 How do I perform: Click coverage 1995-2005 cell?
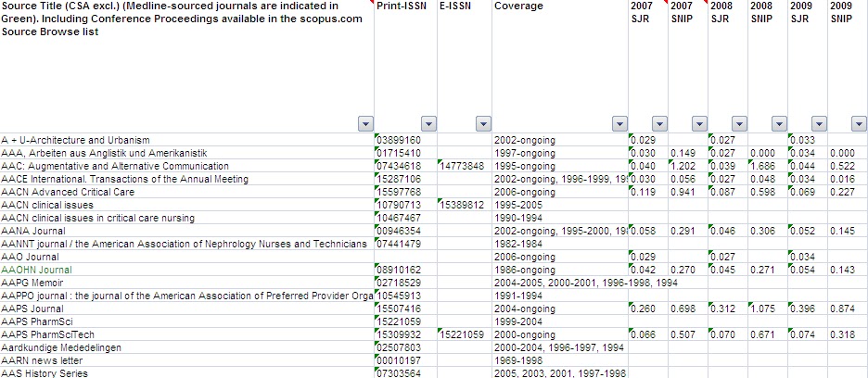560,205
